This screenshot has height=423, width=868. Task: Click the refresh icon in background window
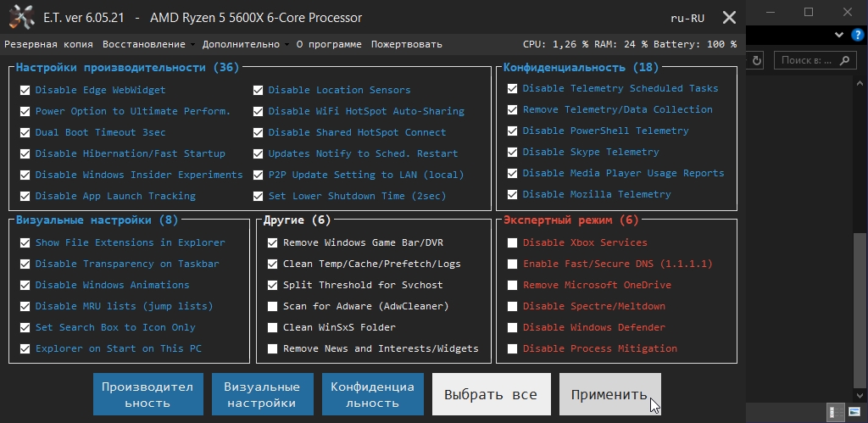(756, 60)
